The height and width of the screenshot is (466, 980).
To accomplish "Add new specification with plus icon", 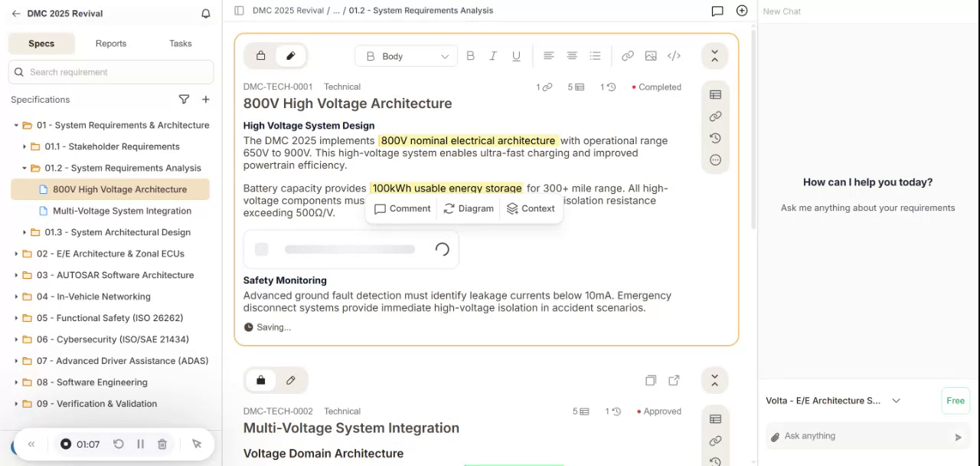I will [206, 100].
